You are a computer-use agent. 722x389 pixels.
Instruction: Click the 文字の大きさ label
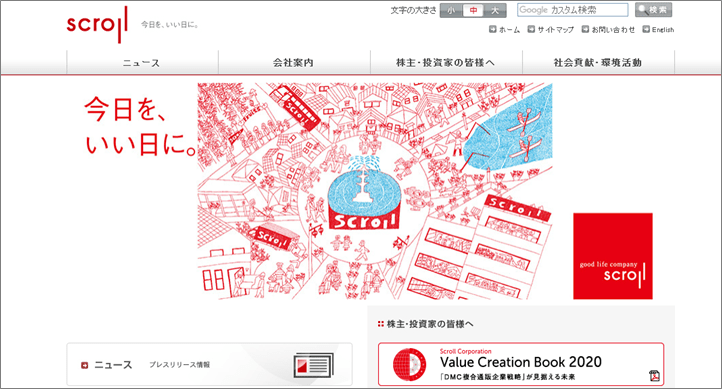click(x=413, y=10)
